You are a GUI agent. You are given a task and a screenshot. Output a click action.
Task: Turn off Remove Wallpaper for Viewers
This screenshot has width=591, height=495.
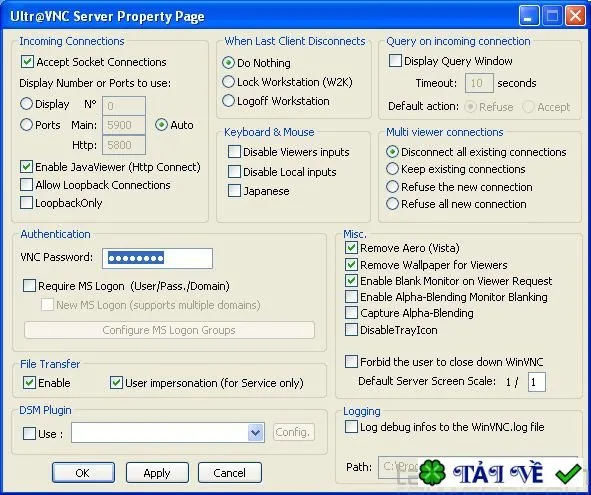click(x=351, y=265)
